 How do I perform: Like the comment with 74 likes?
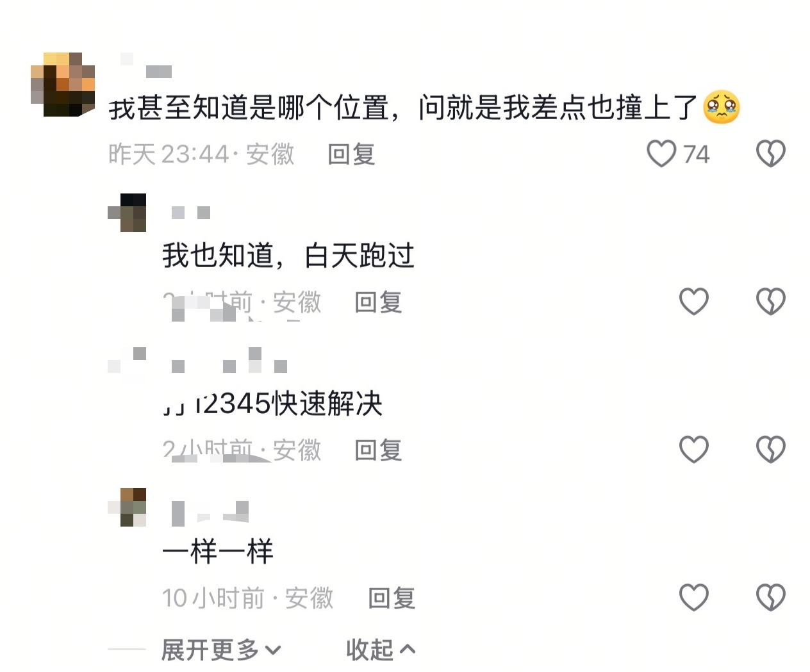661,154
